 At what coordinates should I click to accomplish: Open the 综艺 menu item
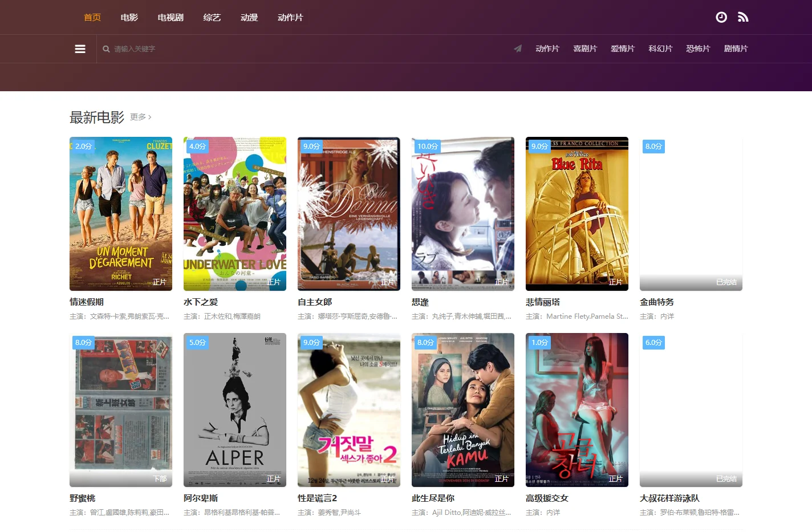tap(212, 18)
